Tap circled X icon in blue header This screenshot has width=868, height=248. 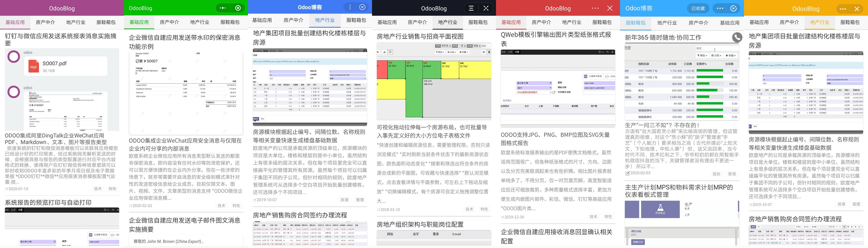[362, 7]
